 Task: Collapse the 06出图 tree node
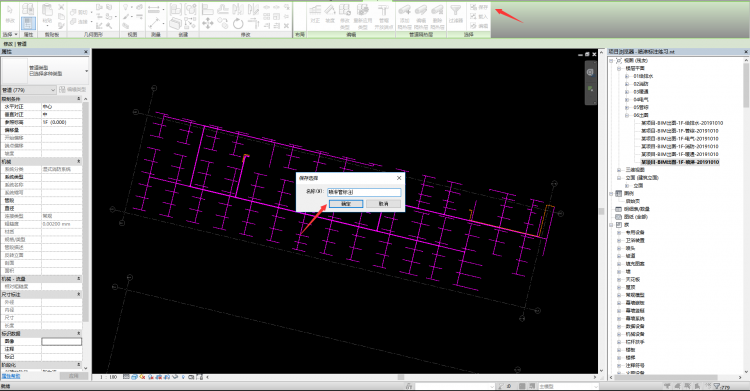pos(627,115)
